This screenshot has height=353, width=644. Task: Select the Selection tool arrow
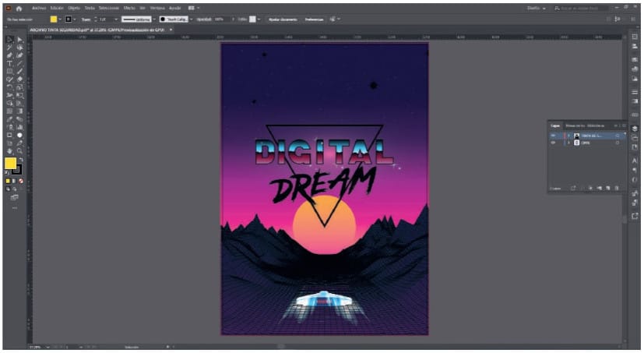[x=9, y=39]
